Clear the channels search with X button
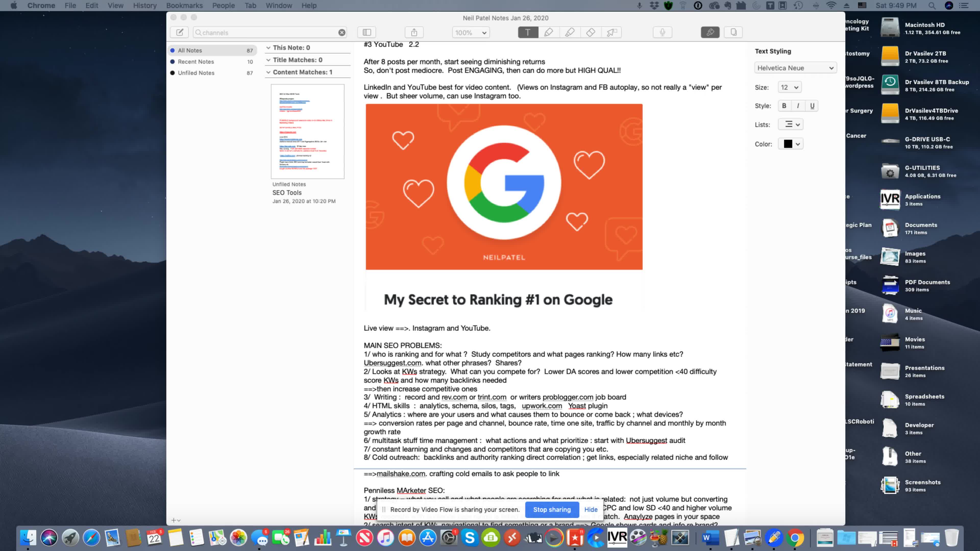This screenshot has height=551, width=980. point(342,33)
